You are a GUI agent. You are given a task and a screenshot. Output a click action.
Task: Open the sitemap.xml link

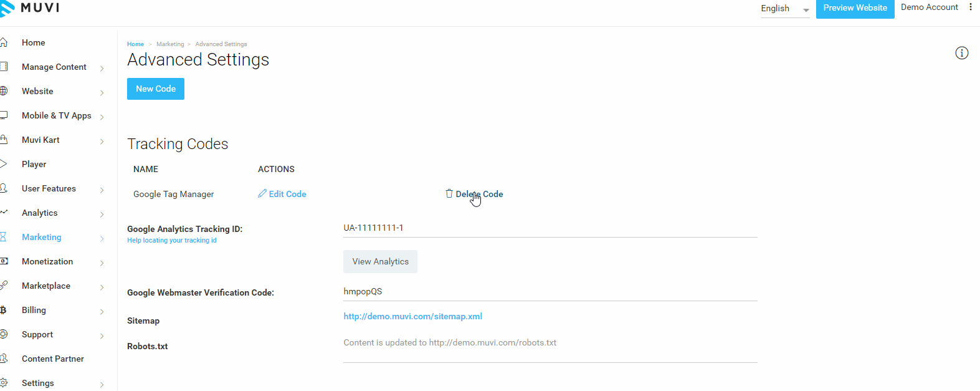tap(413, 316)
